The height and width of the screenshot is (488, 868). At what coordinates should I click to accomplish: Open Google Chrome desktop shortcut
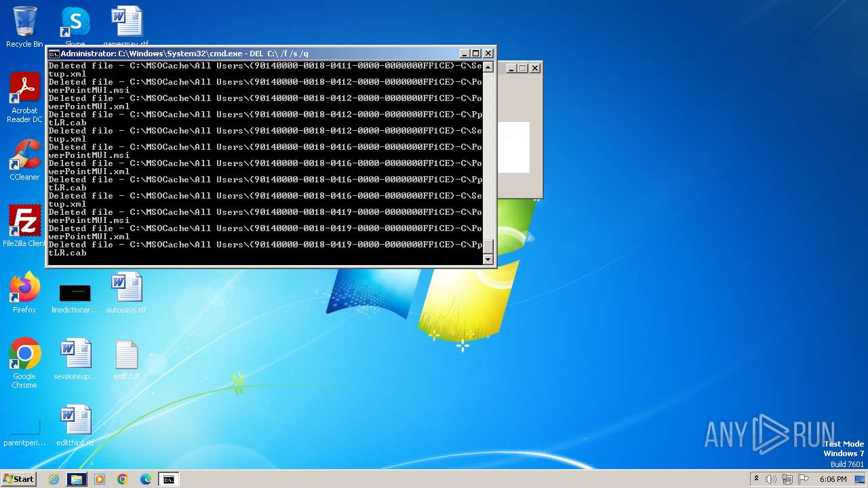click(x=24, y=363)
